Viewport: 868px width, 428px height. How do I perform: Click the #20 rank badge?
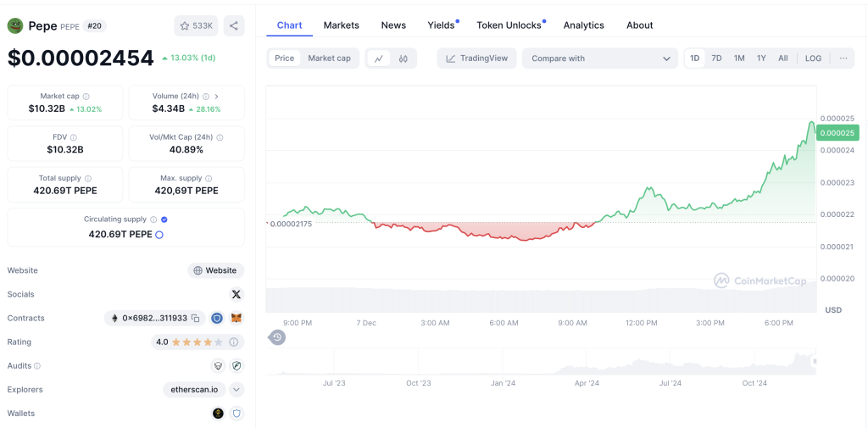95,26
